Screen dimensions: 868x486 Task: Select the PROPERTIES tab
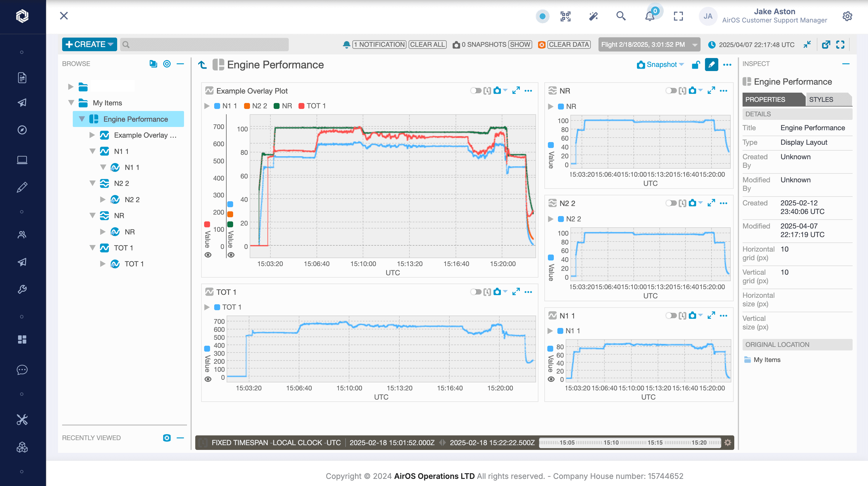pos(765,99)
